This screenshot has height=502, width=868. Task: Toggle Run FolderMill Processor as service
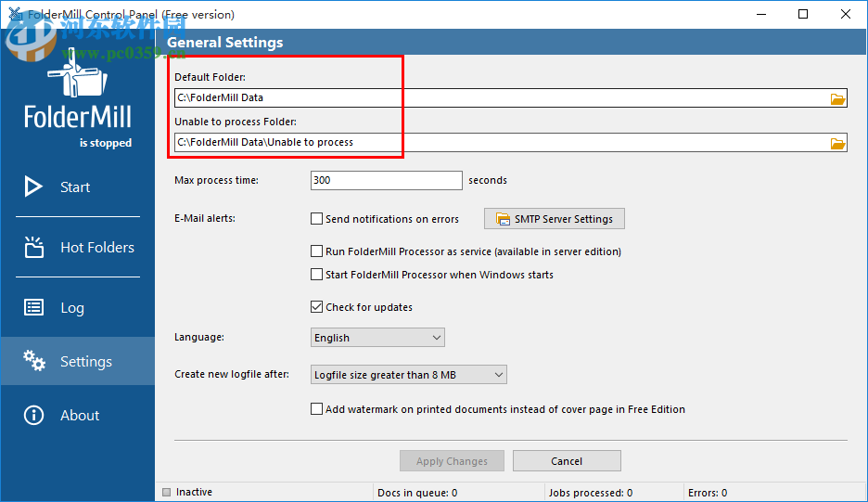pos(317,251)
